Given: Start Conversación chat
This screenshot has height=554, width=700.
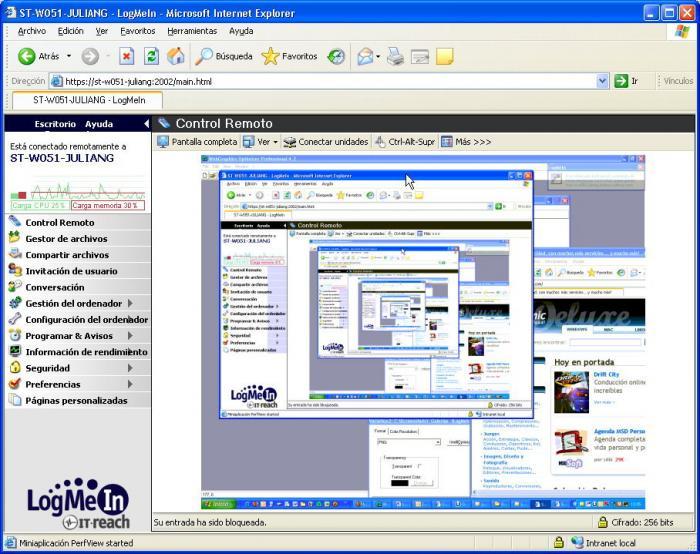Looking at the screenshot, I should point(55,287).
